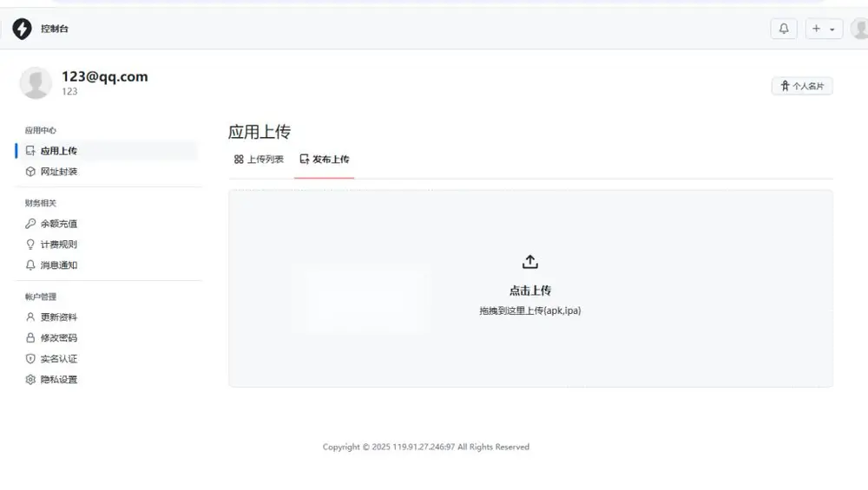Click the lightning bolt logo icon

(23, 29)
